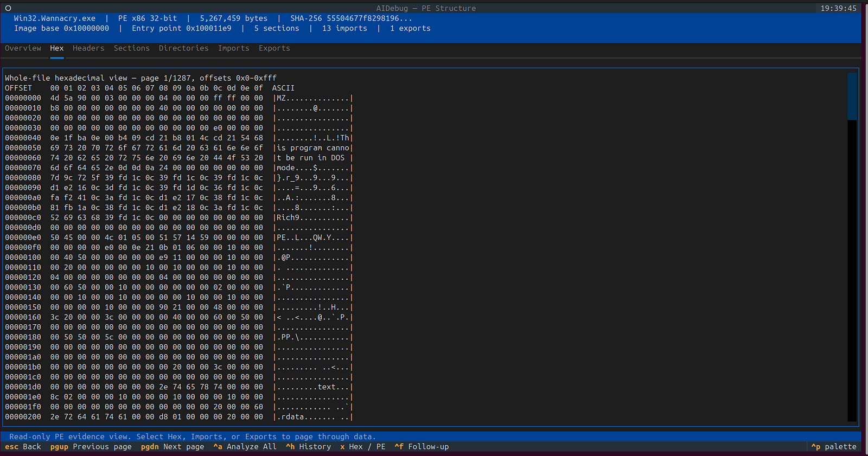Click the 13 imports header entry

pos(344,28)
